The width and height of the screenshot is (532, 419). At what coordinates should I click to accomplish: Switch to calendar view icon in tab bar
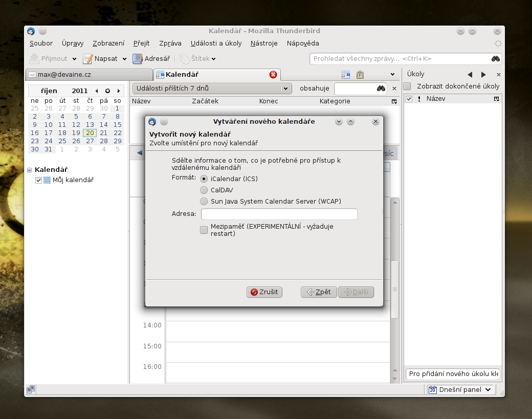coord(346,75)
